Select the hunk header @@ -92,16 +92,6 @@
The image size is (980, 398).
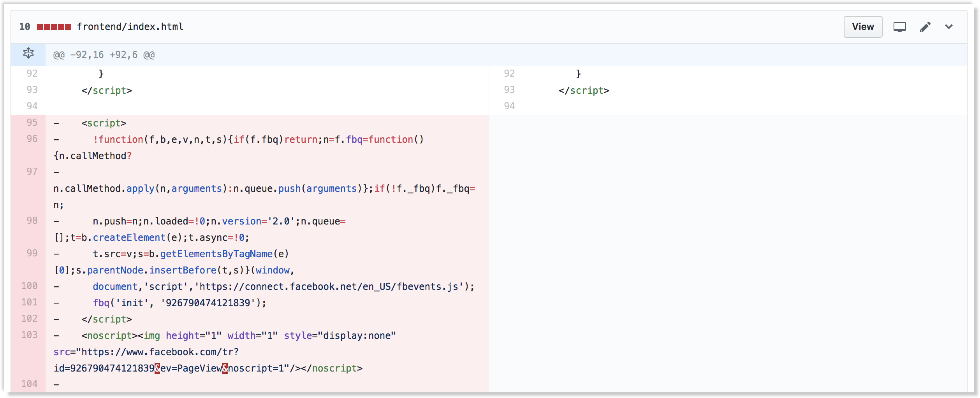104,55
